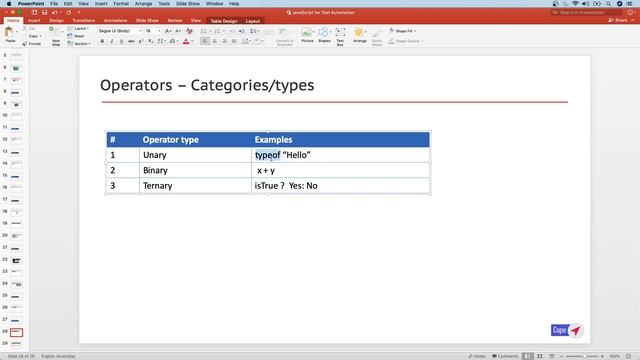
Task: Fit slide to current window
Action: tap(629, 356)
